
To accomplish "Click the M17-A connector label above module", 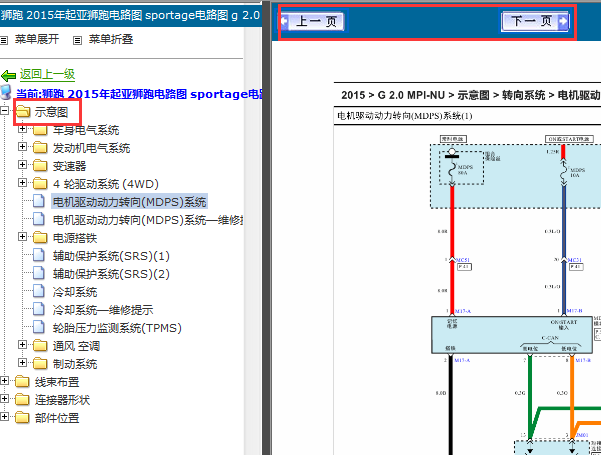I will coord(462,311).
